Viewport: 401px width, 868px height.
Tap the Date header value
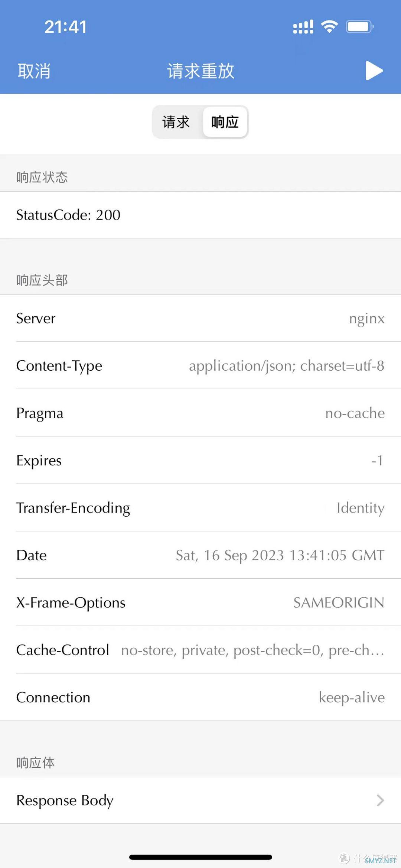280,555
